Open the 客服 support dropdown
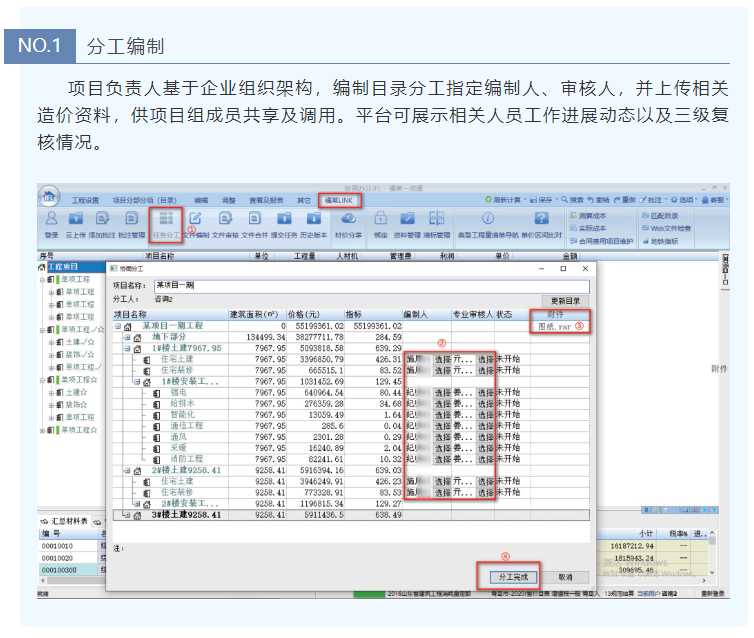This screenshot has width=754, height=638. [x=714, y=200]
